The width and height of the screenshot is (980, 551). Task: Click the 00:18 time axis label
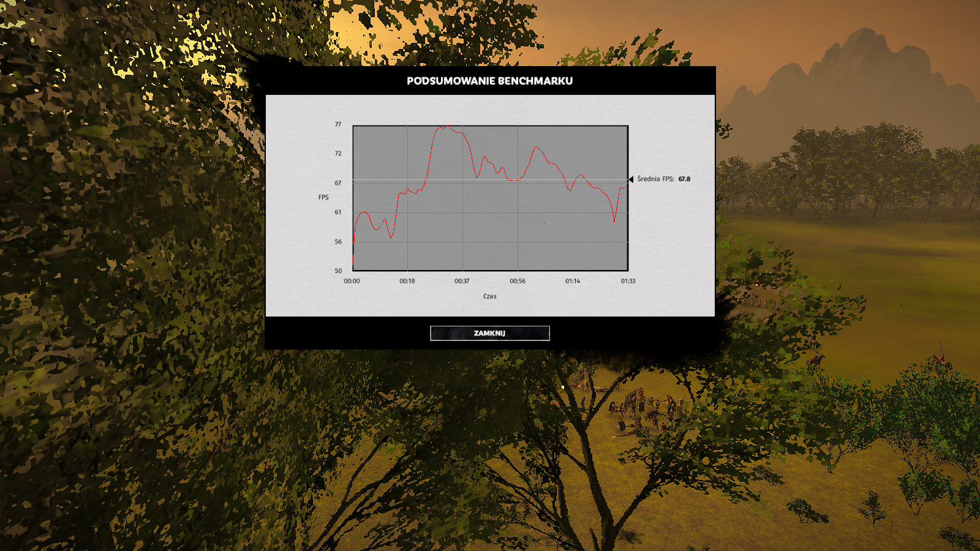407,281
